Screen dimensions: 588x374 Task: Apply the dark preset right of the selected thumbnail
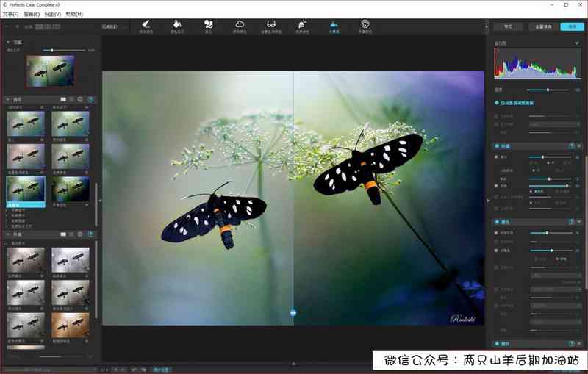[x=71, y=190]
